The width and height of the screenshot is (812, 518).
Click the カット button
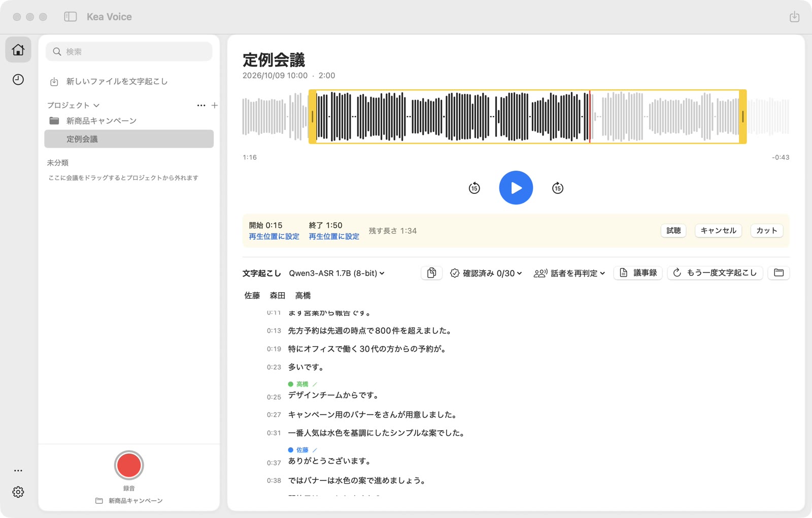click(x=766, y=230)
